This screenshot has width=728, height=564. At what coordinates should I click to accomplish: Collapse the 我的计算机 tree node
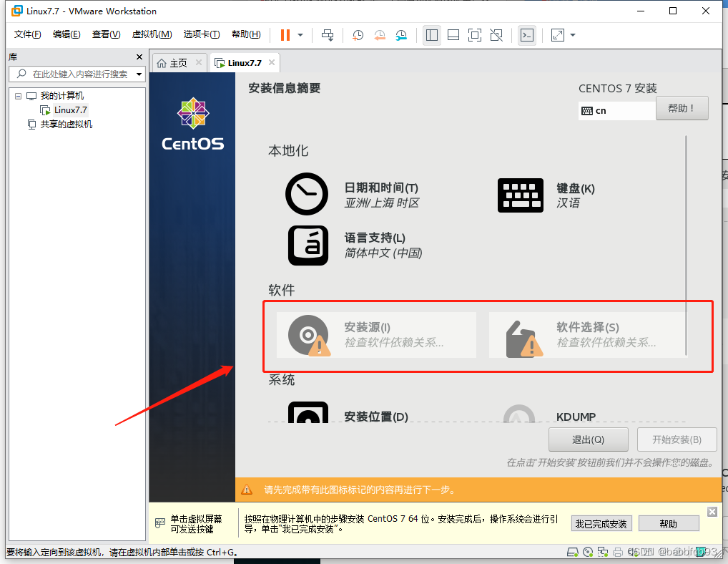[18, 96]
